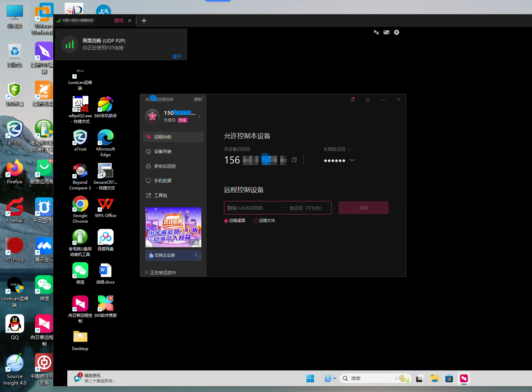532x392 pixels.
Task: Copy the device identification code
Action: [294, 160]
